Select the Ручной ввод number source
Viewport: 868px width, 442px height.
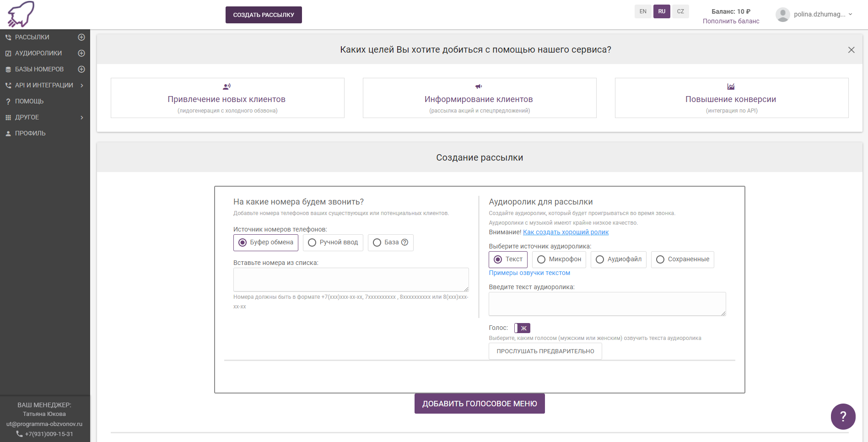point(333,243)
